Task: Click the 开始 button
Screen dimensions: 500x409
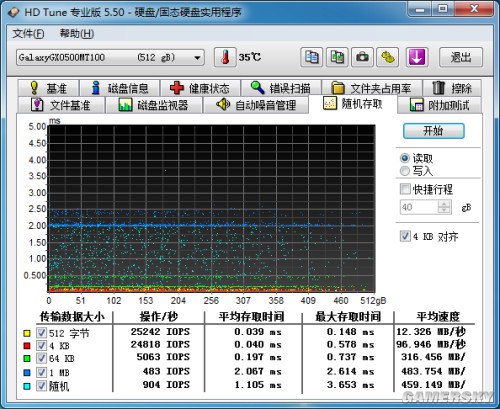Action: (433, 131)
